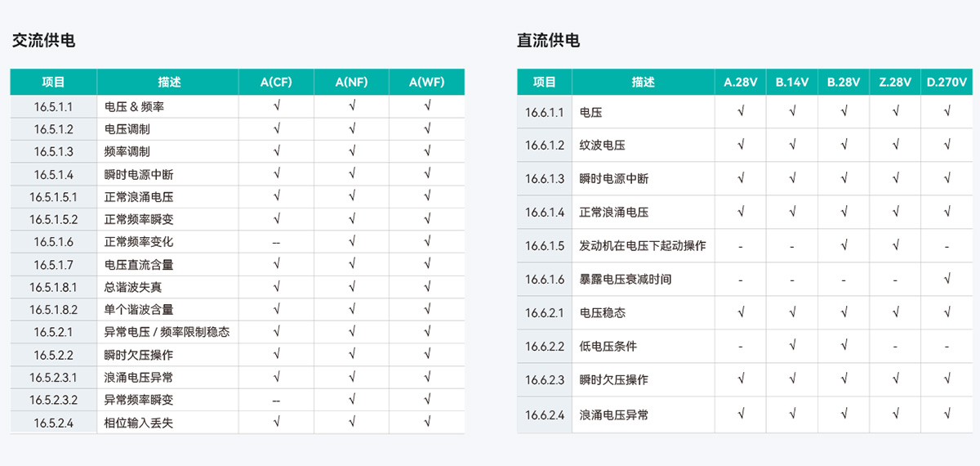980x466 pixels.
Task: Click the B.14V column header
Action: pyautogui.click(x=792, y=82)
